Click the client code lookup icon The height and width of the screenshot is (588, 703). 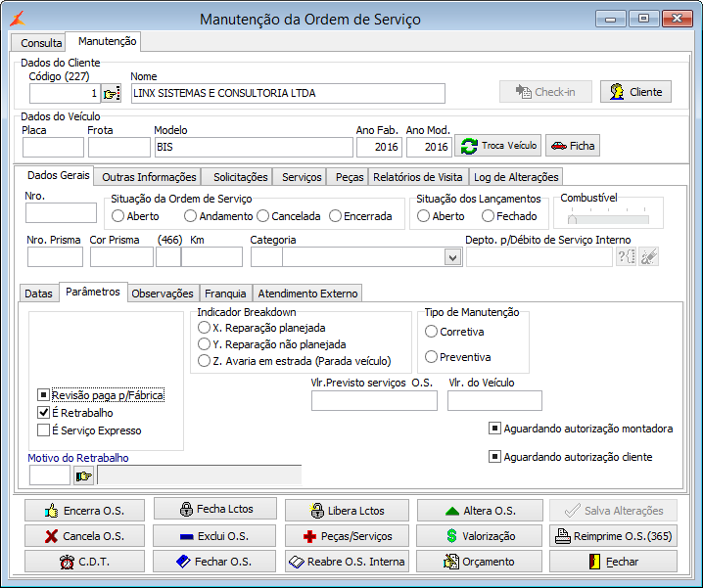tap(111, 93)
